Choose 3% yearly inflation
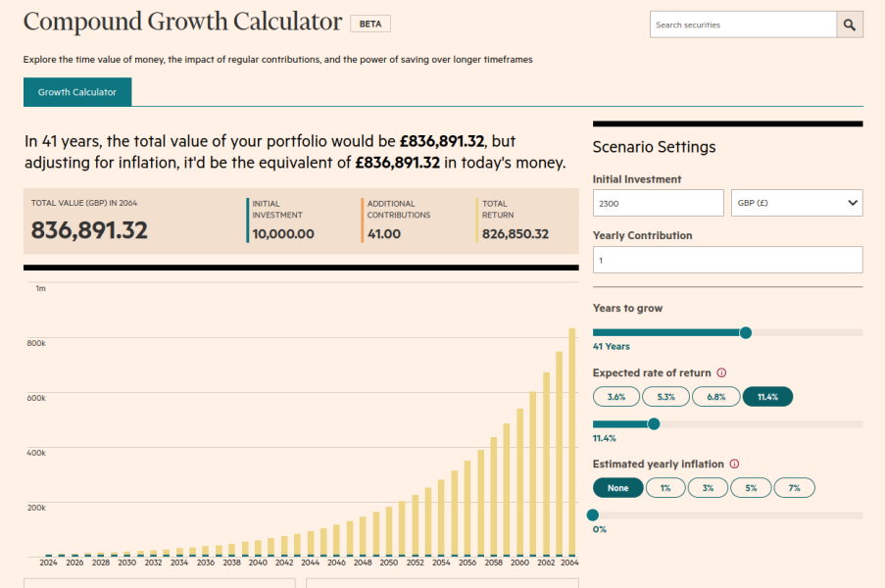885x588 pixels. click(x=708, y=488)
